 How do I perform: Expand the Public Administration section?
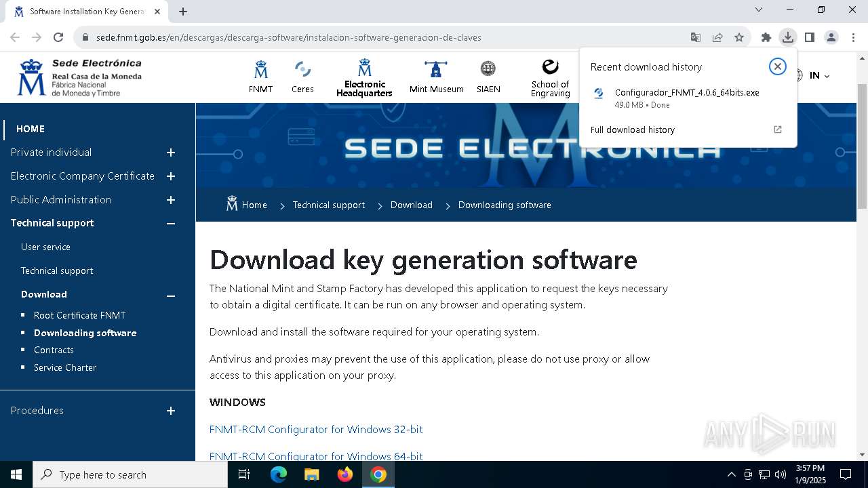pyautogui.click(x=171, y=200)
